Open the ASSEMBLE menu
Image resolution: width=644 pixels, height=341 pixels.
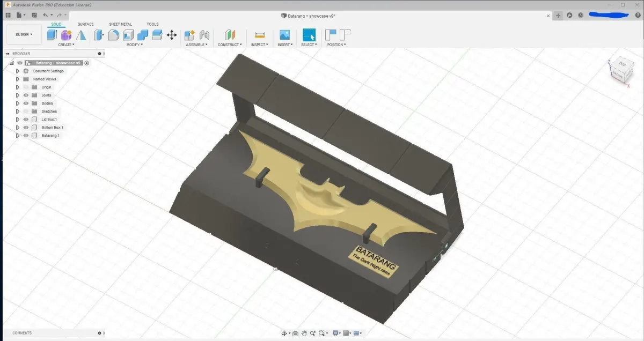point(197,45)
